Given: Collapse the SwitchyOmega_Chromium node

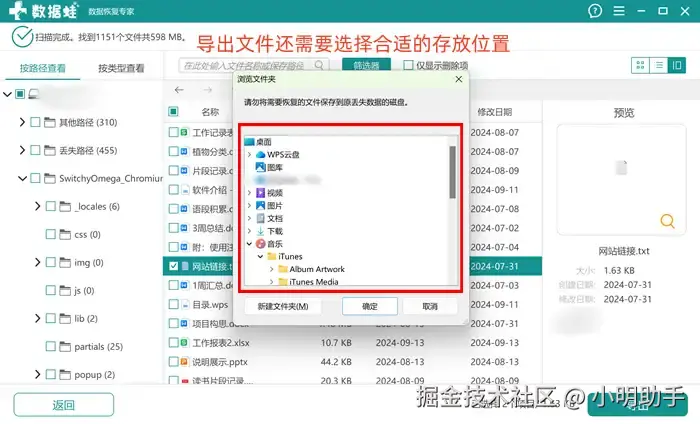Looking at the screenshot, I should tap(22, 179).
